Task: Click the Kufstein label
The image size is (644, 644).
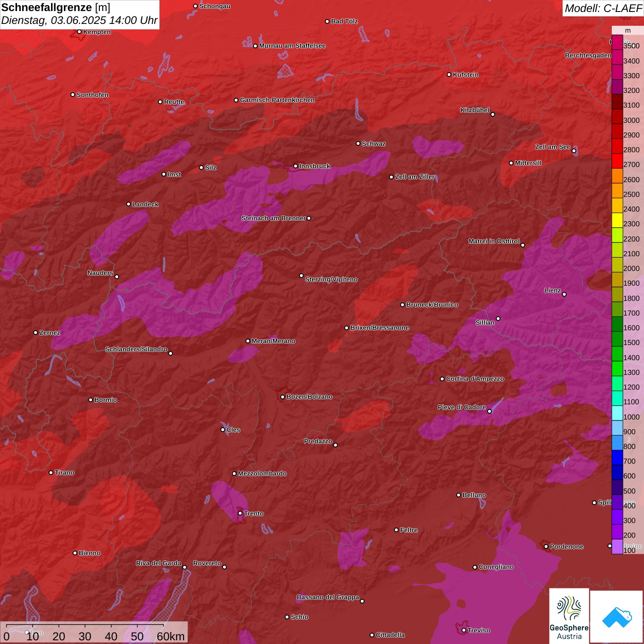Action: [x=466, y=75]
